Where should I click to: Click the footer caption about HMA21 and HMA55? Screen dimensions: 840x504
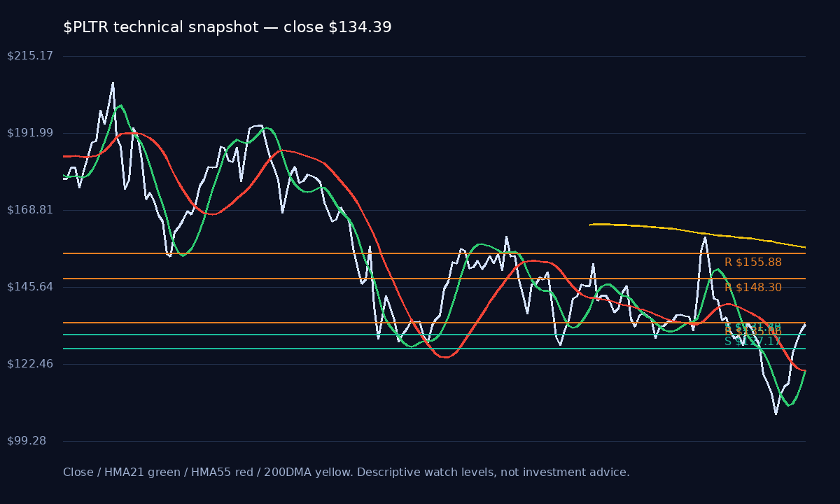pos(346,472)
